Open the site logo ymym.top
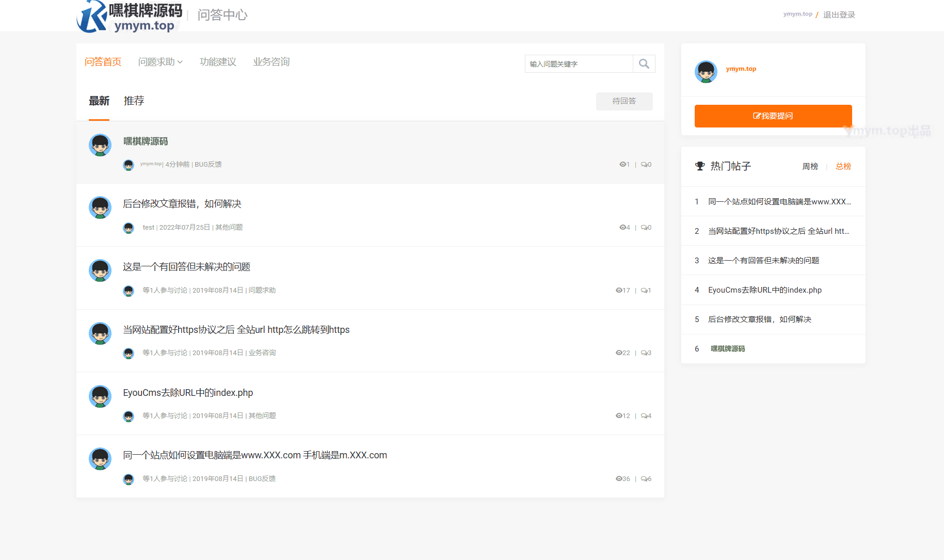 pyautogui.click(x=130, y=17)
